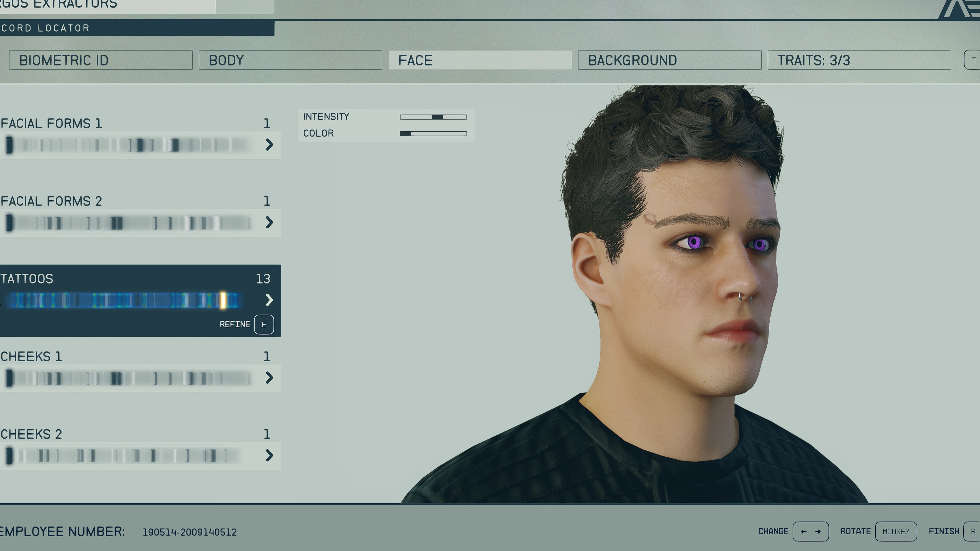Screen dimensions: 980x551
Task: Open the Background tab
Action: pyautogui.click(x=669, y=60)
